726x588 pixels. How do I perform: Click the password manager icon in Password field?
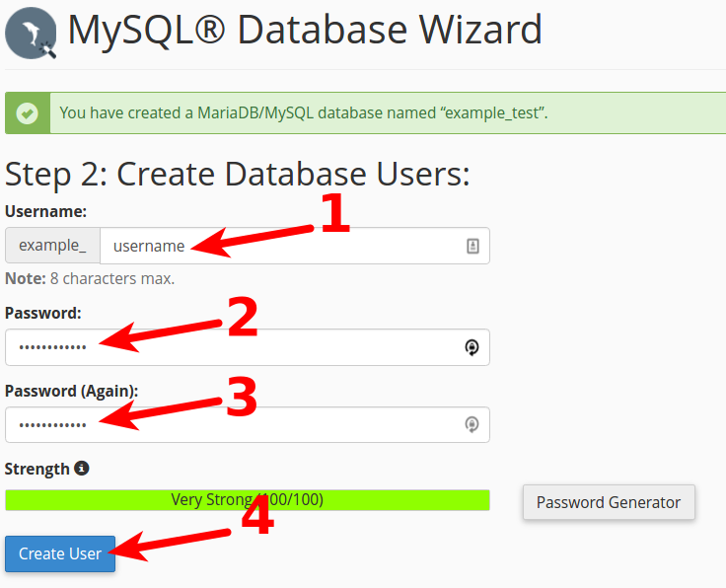(472, 347)
